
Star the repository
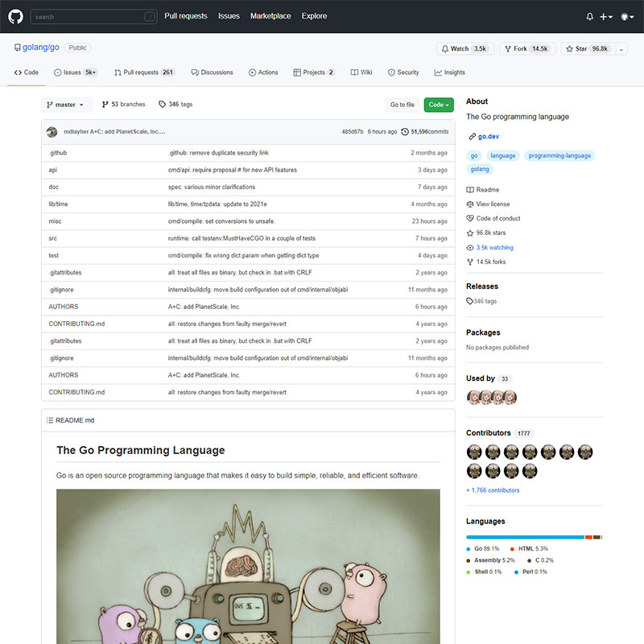click(x=588, y=48)
